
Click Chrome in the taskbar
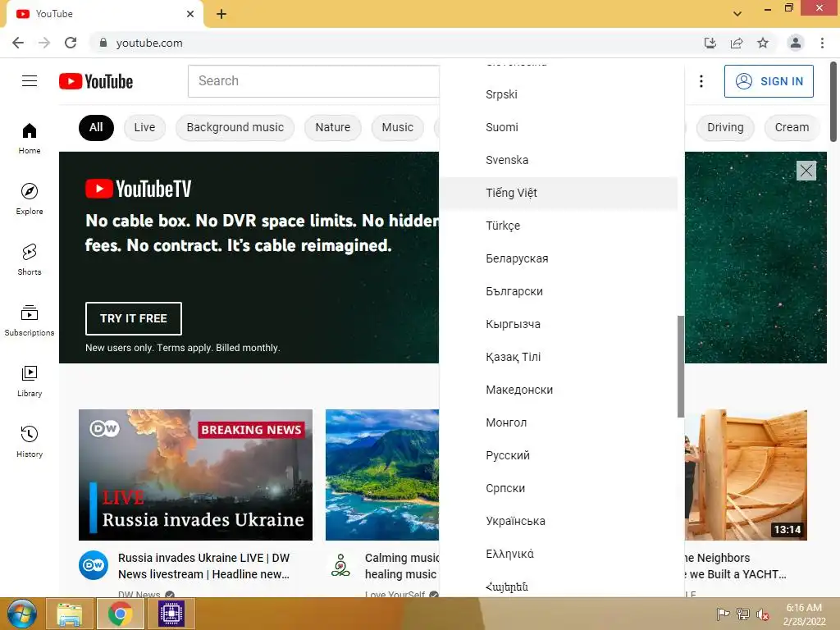(120, 614)
